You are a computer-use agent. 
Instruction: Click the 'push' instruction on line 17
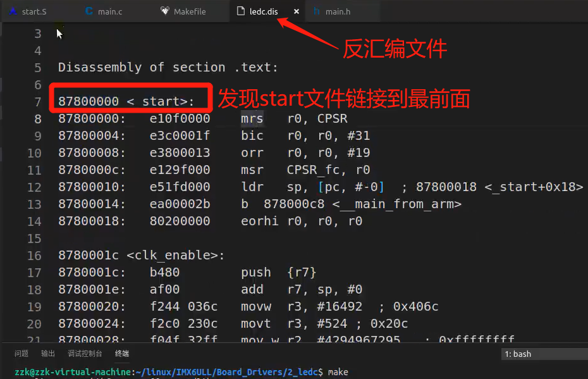click(x=256, y=273)
